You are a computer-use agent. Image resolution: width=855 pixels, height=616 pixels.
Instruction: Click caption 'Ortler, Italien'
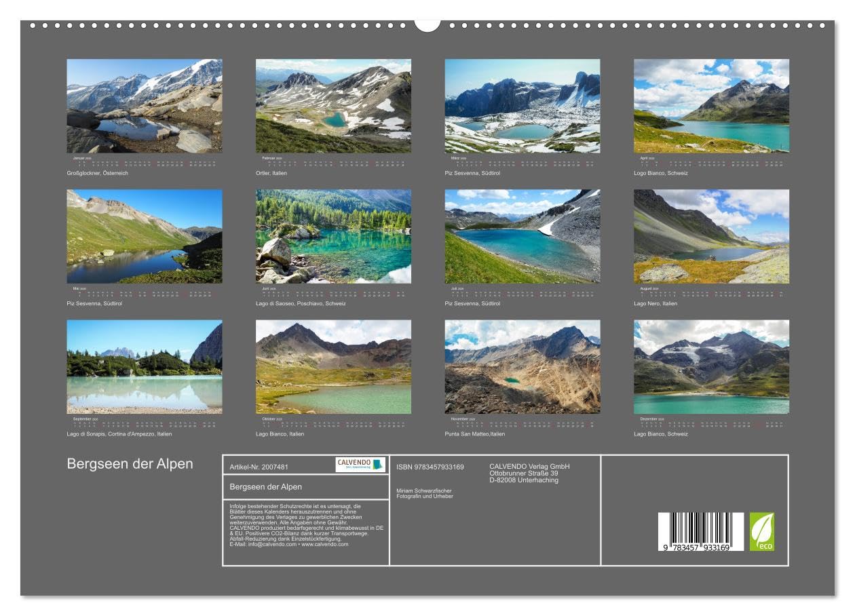tap(271, 173)
